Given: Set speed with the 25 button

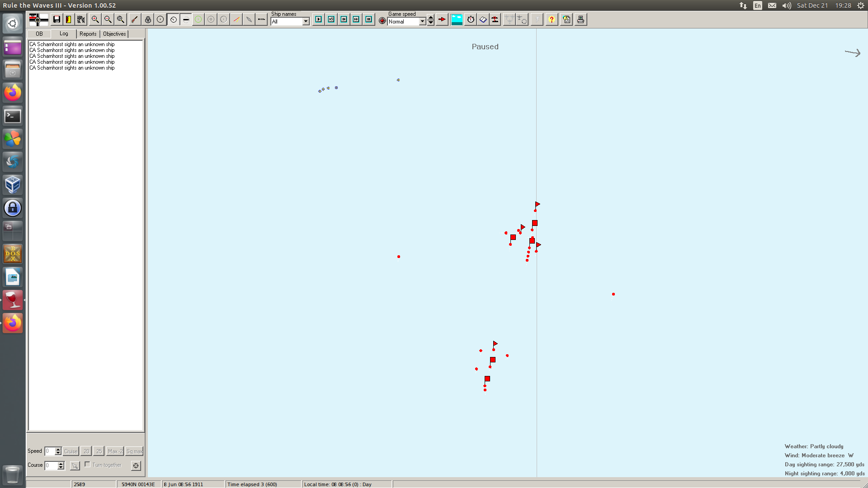Looking at the screenshot, I should click(99, 451).
